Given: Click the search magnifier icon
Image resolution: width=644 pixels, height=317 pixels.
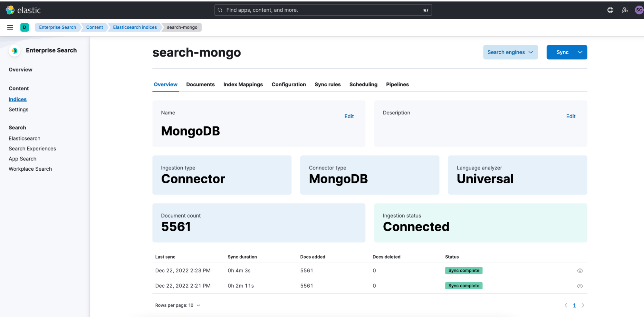Looking at the screenshot, I should pos(220,10).
